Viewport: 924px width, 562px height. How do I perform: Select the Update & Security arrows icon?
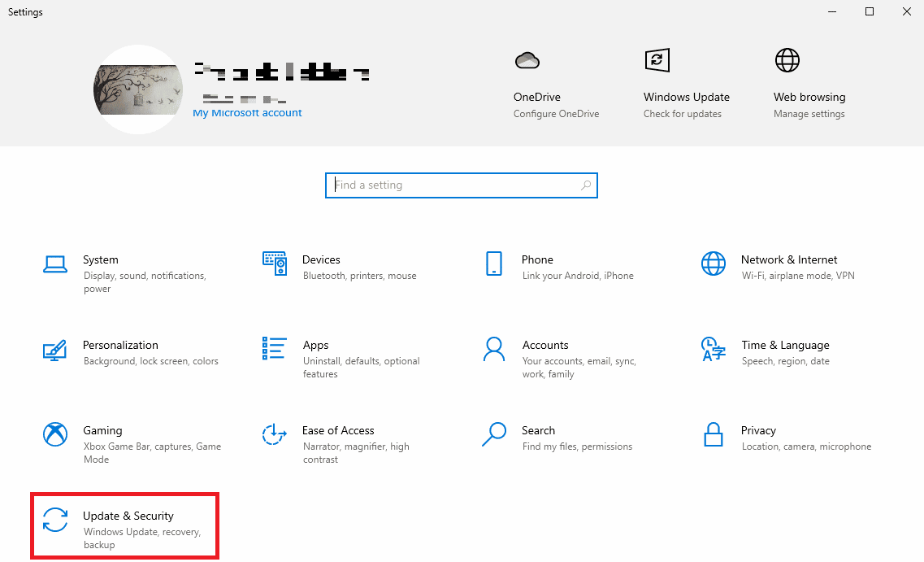[54, 520]
